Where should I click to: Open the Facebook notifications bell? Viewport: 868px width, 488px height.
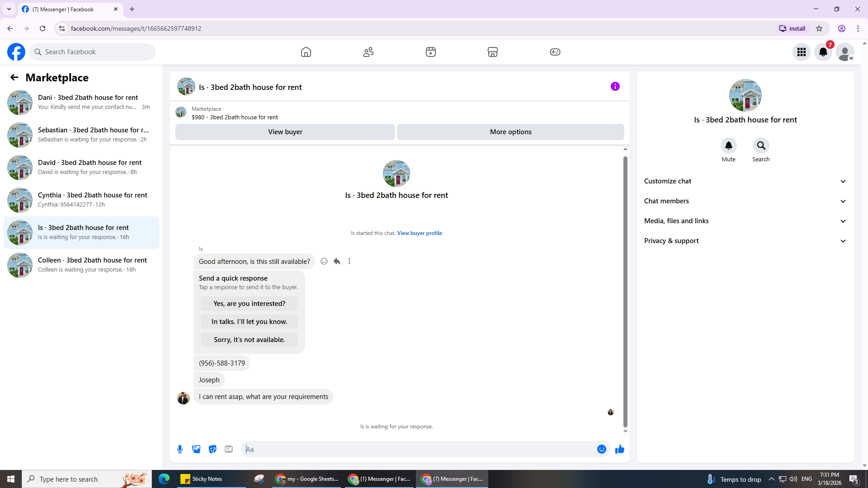pos(823,52)
